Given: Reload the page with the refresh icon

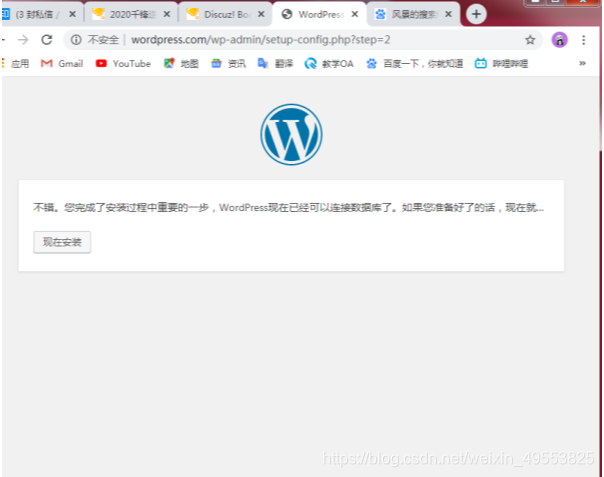Looking at the screenshot, I should point(47,40).
